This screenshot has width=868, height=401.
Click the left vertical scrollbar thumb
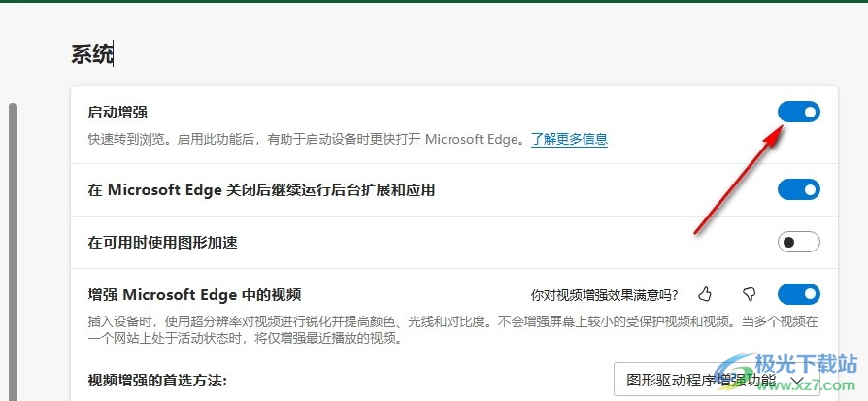tap(12, 243)
